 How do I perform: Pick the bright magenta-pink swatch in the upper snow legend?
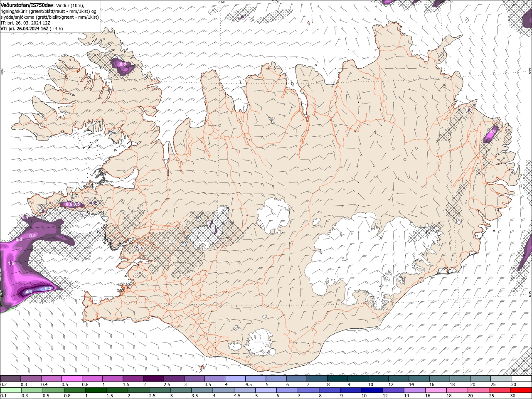pyautogui.click(x=71, y=379)
